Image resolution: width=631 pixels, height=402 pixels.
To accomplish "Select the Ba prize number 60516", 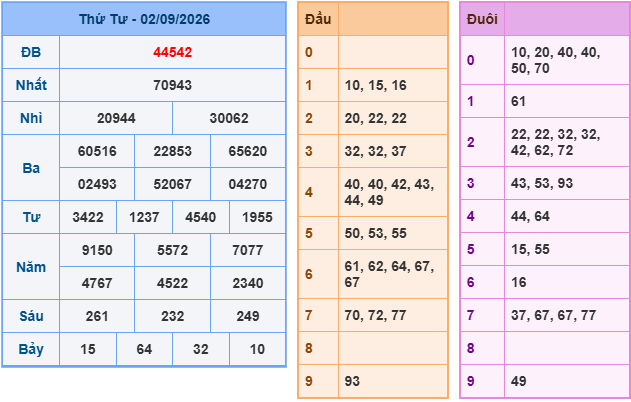I will (97, 151).
